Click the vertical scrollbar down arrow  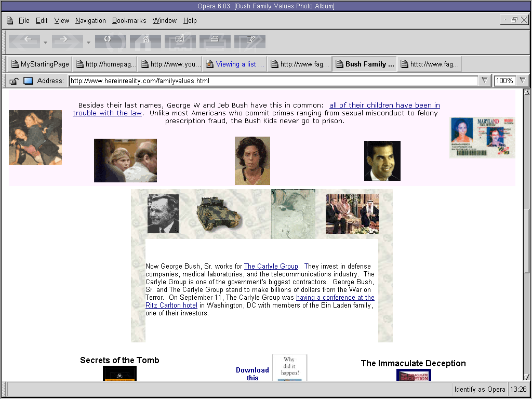526,377
